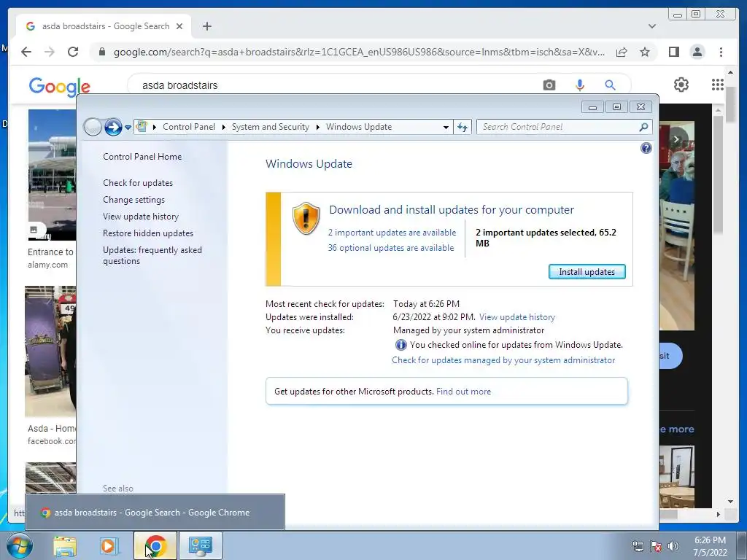Expand the root breadcrumb arrow in address bar
This screenshot has width=747, height=560.
pos(155,127)
